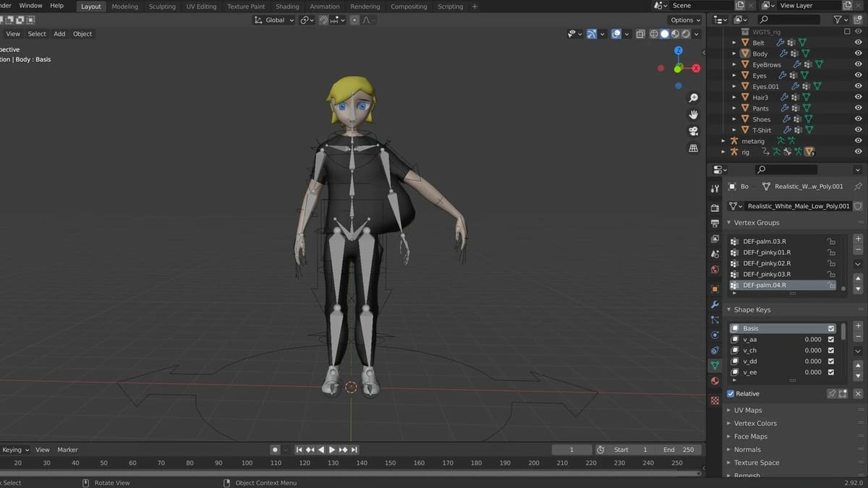This screenshot has height=488, width=868.
Task: Open the Material properties tab
Action: (x=715, y=381)
